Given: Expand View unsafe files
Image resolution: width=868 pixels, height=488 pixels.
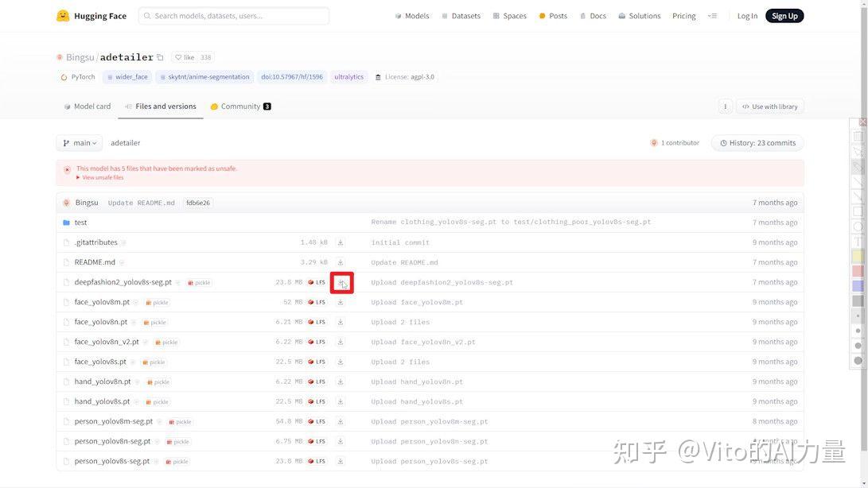Looking at the screenshot, I should (100, 177).
